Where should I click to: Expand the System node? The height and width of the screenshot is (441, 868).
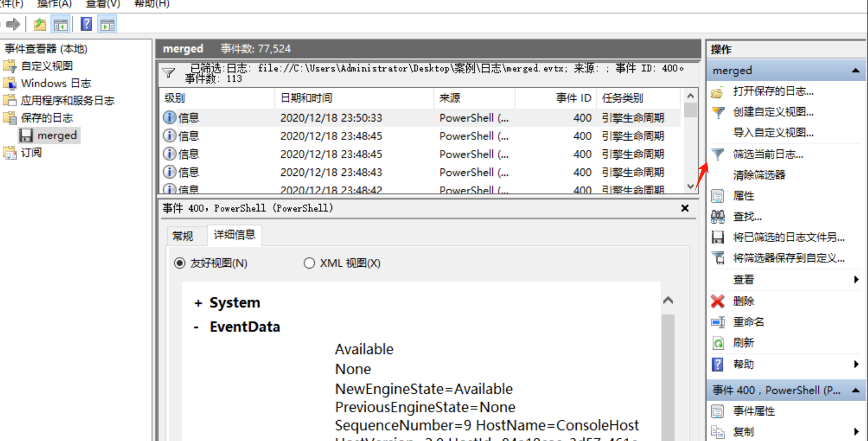pyautogui.click(x=198, y=303)
